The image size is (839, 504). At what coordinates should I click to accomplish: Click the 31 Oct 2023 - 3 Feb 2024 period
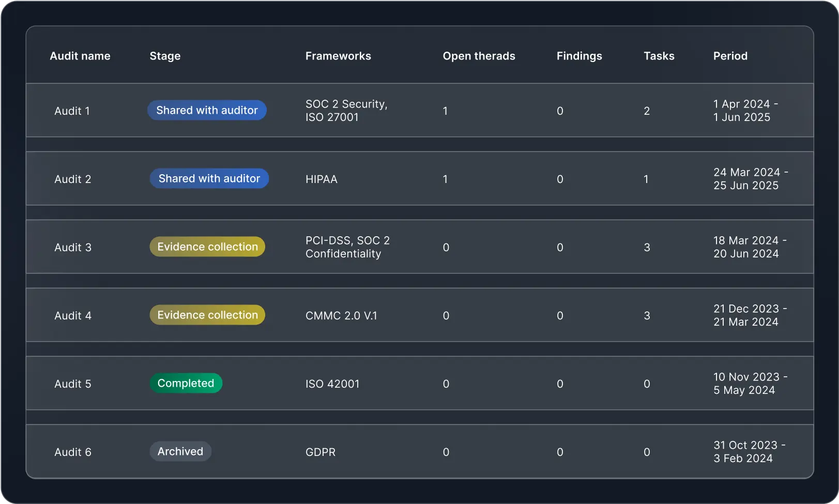[750, 452]
